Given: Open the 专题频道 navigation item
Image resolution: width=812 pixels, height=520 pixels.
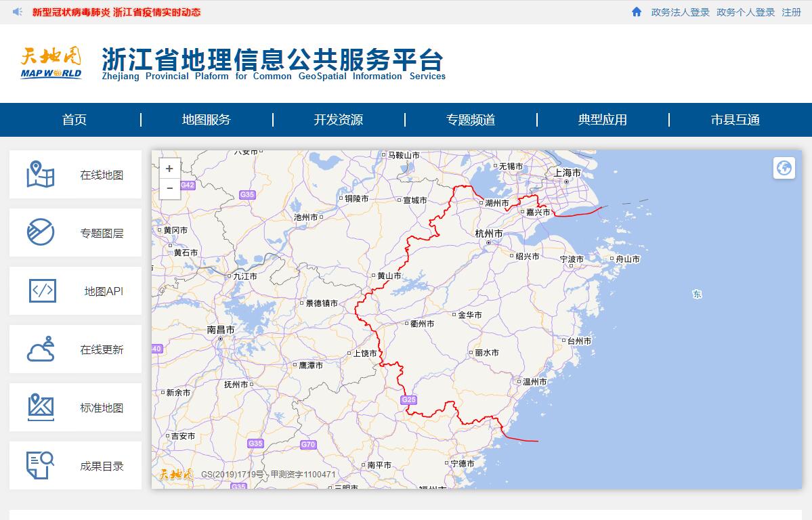Looking at the screenshot, I should click(471, 120).
